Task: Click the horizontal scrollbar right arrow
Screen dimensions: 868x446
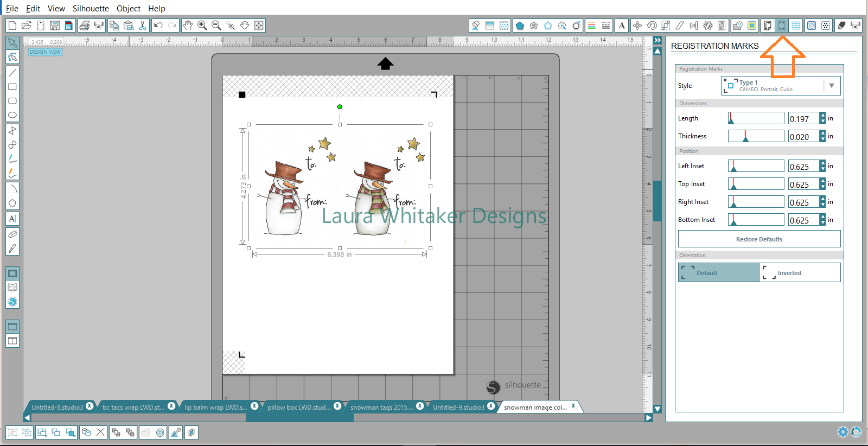Action: point(648,418)
